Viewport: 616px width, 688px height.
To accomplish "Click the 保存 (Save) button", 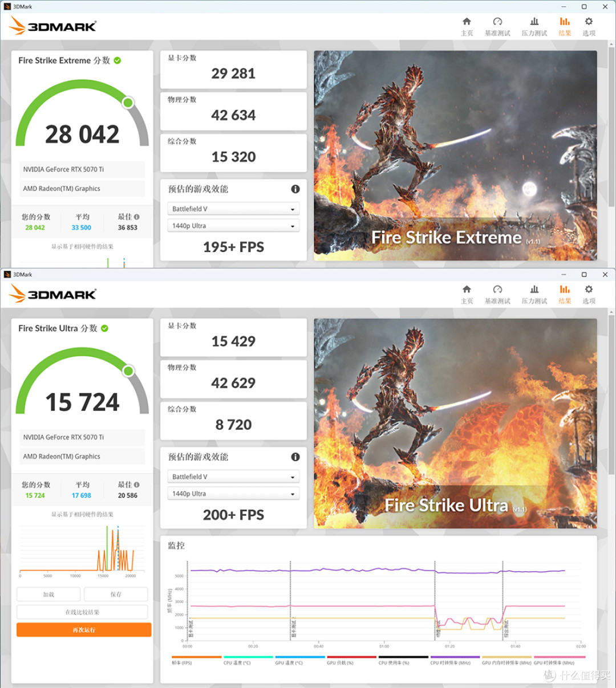I will (116, 595).
